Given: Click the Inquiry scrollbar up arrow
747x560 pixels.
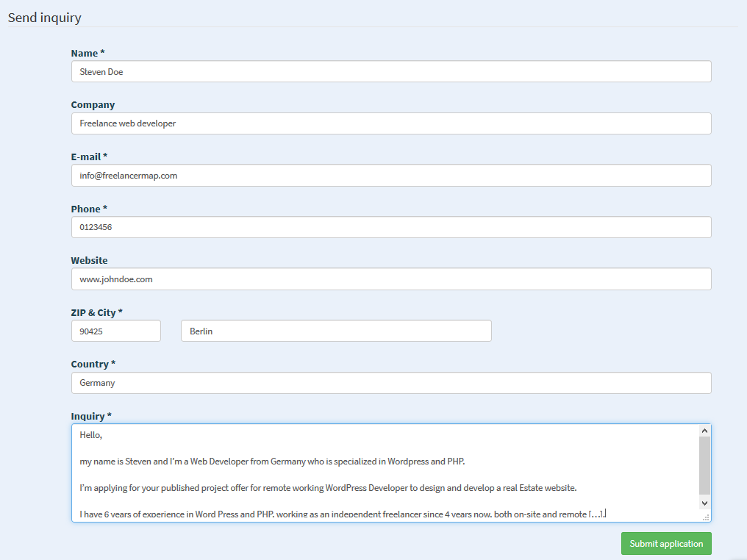Looking at the screenshot, I should pyautogui.click(x=704, y=431).
